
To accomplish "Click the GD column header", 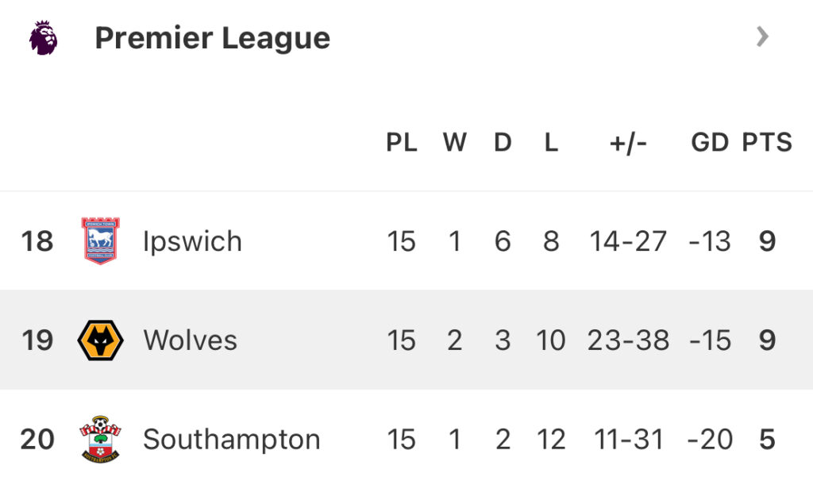I will pyautogui.click(x=710, y=142).
